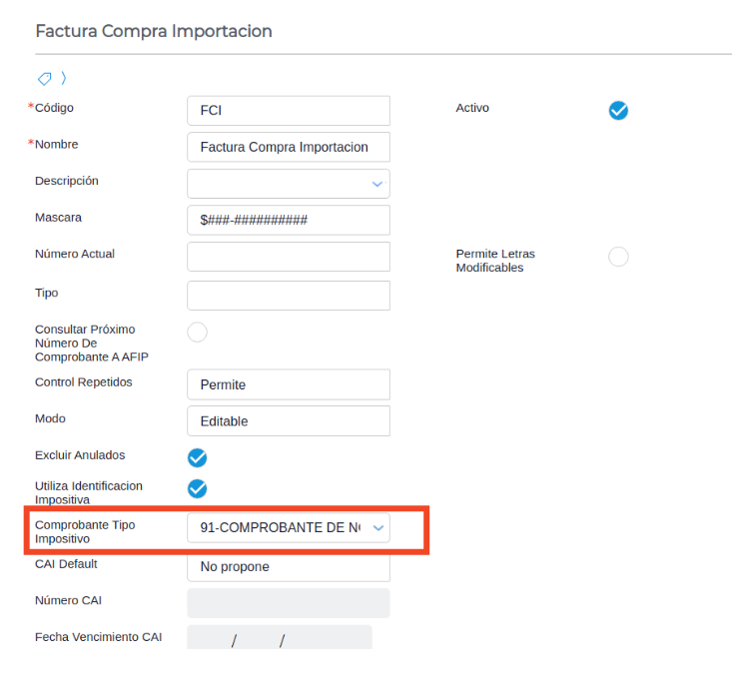Select the Modo field showing Editable
Image resolution: width=732 pixels, height=700 pixels.
tap(288, 420)
